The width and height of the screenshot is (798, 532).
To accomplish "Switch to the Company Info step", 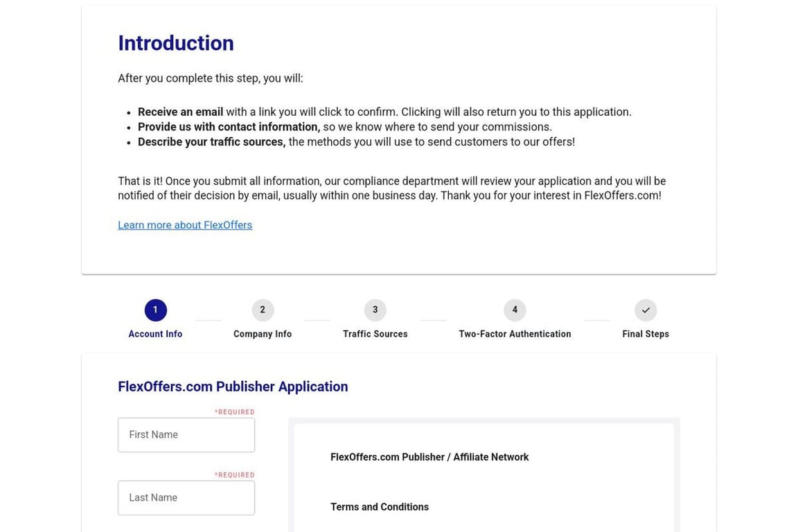I will pos(263,333).
